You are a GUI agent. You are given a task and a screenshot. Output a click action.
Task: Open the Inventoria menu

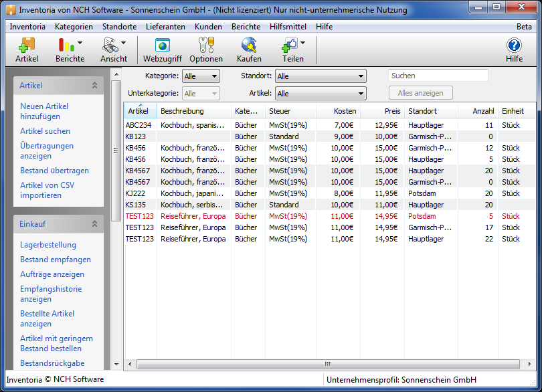coord(27,27)
